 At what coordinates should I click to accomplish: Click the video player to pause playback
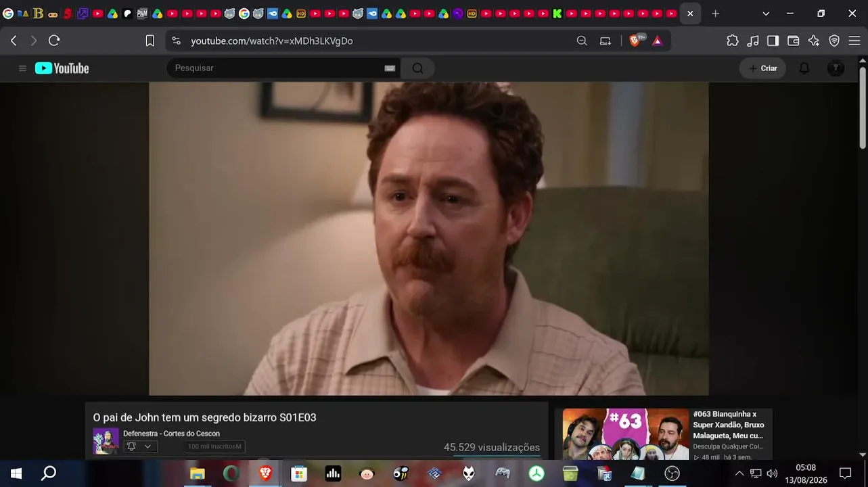click(x=429, y=239)
